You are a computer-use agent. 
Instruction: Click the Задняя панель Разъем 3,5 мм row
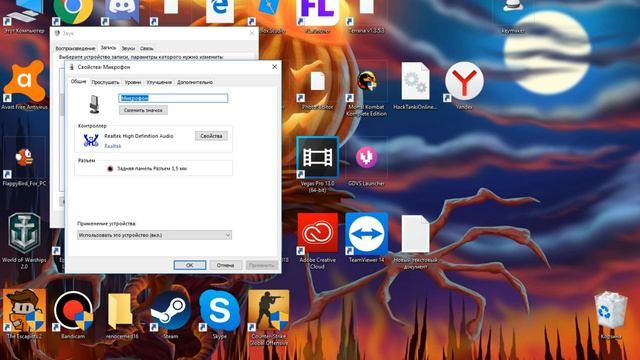pyautogui.click(x=153, y=168)
